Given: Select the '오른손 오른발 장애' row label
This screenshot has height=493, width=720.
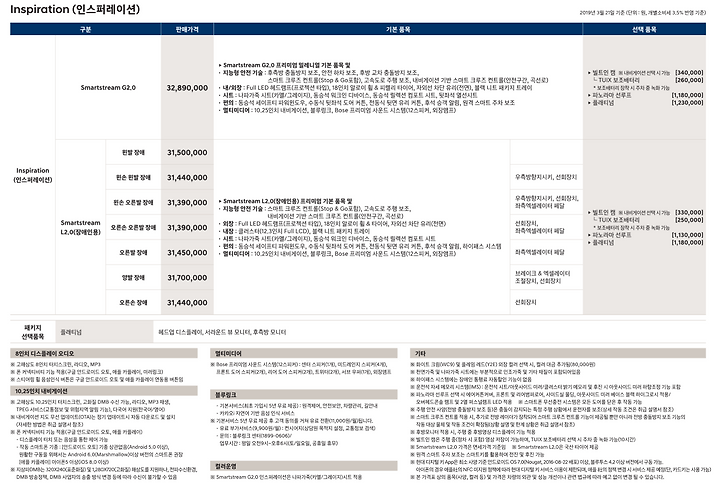Looking at the screenshot, I should tap(133, 228).
